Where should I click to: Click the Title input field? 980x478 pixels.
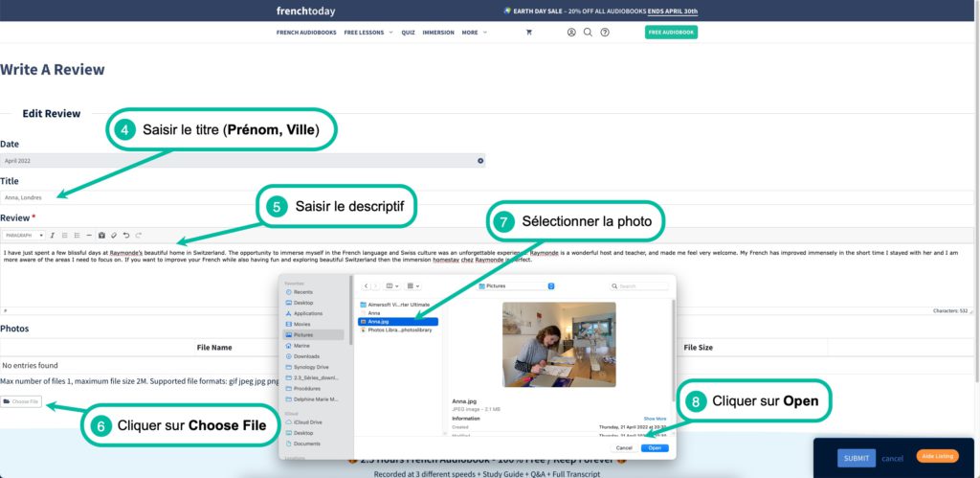[x=239, y=197]
